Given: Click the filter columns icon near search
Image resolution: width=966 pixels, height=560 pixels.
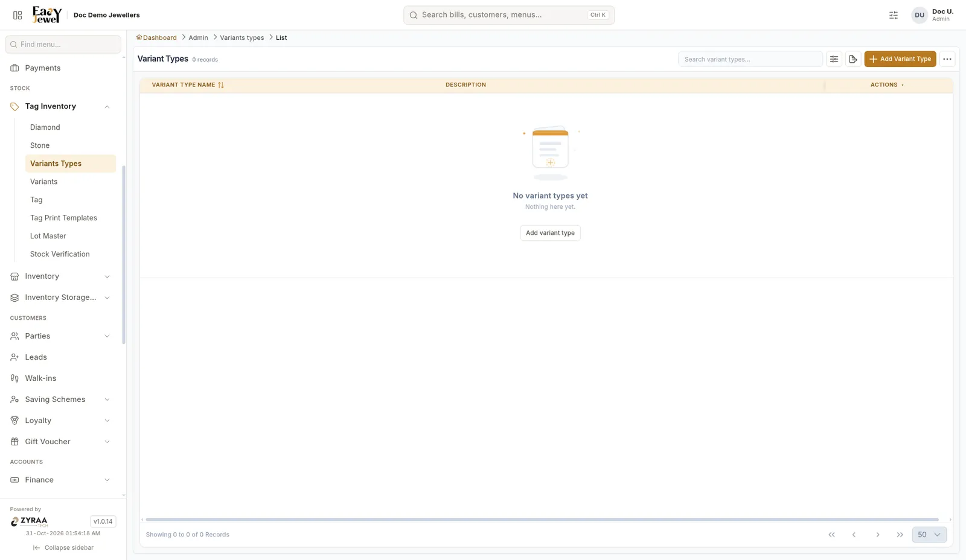Looking at the screenshot, I should click(x=834, y=59).
